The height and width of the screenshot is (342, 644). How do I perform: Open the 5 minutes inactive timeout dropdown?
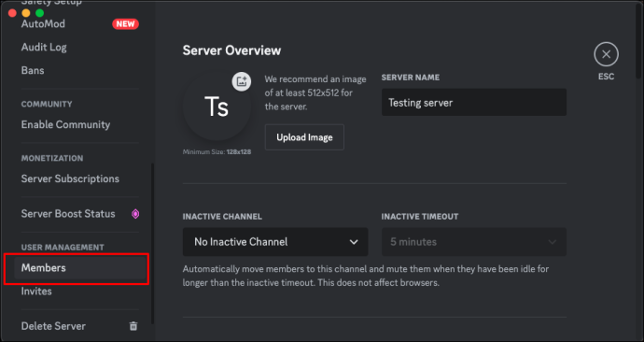[x=473, y=242]
